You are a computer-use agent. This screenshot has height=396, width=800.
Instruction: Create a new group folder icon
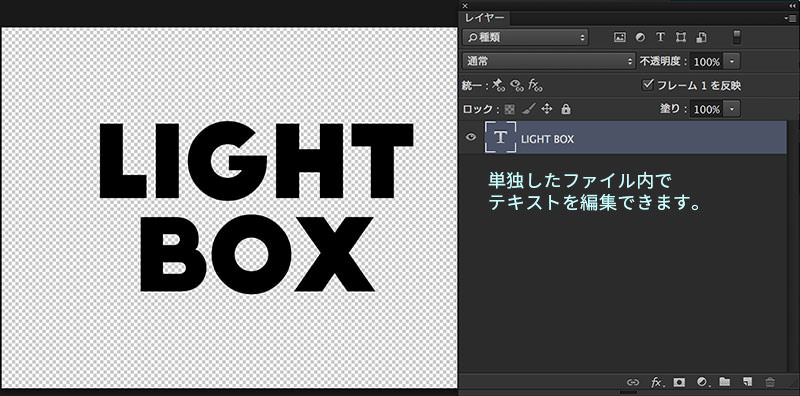pyautogui.click(x=724, y=381)
